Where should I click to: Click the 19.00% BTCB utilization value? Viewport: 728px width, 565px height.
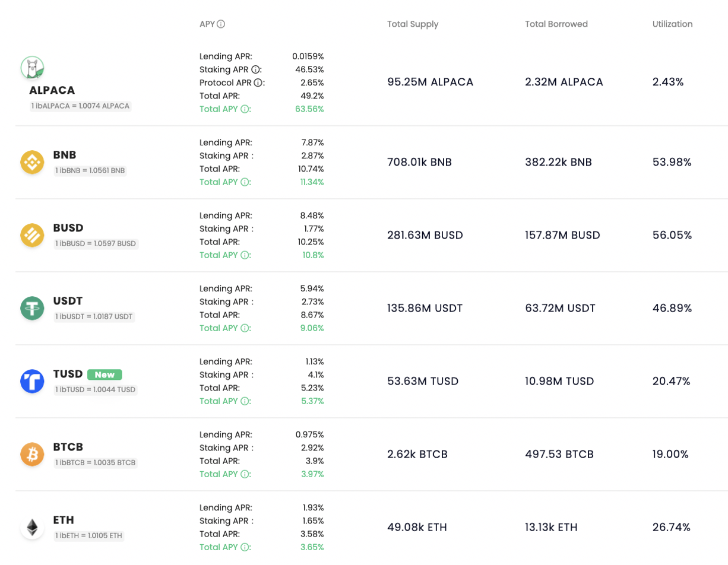click(x=670, y=454)
